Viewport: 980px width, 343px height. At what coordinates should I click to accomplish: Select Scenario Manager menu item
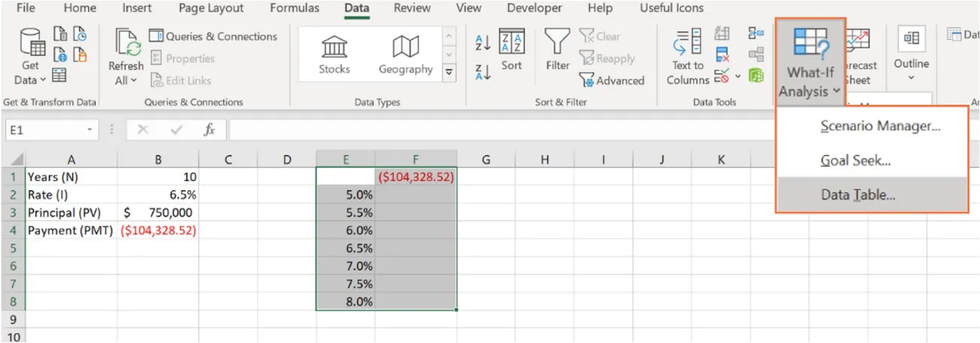click(880, 126)
